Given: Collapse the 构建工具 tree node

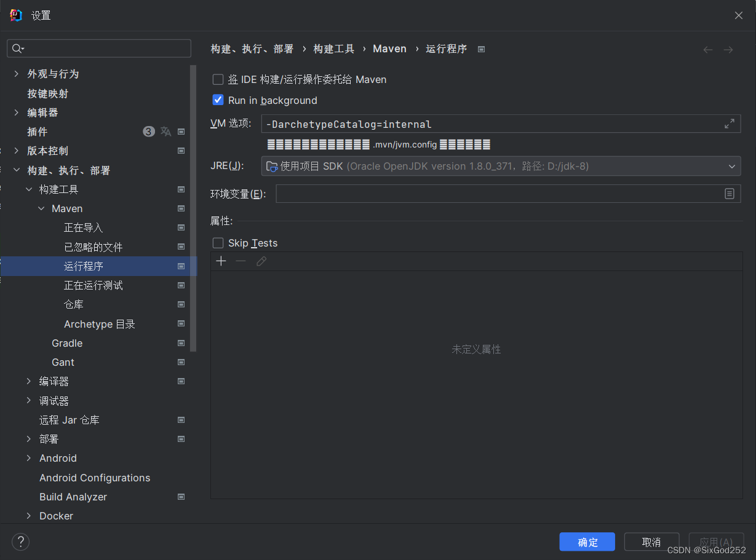Looking at the screenshot, I should pos(29,189).
